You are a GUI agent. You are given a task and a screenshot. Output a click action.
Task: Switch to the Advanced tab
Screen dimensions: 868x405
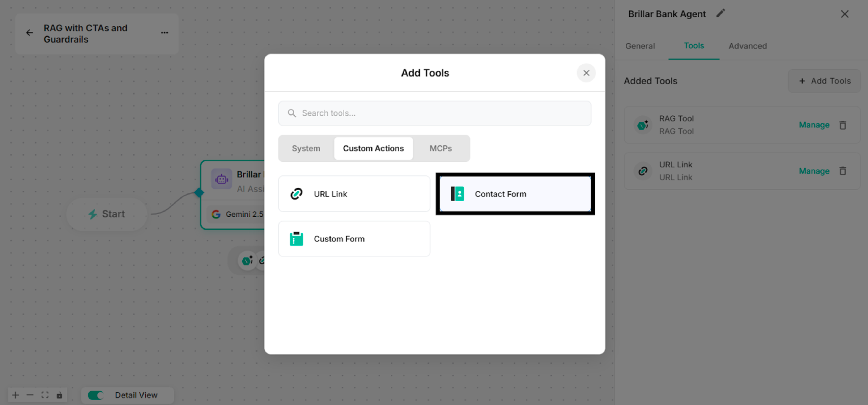coord(747,46)
